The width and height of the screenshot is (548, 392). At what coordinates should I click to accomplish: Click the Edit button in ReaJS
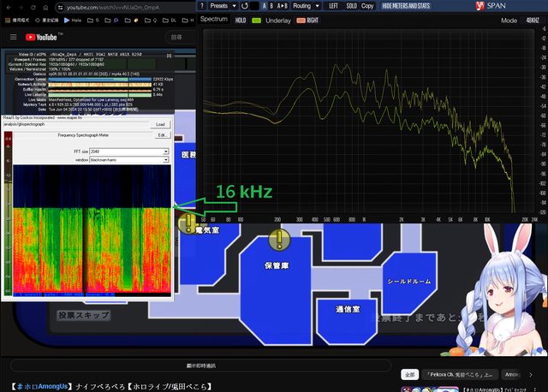point(162,135)
